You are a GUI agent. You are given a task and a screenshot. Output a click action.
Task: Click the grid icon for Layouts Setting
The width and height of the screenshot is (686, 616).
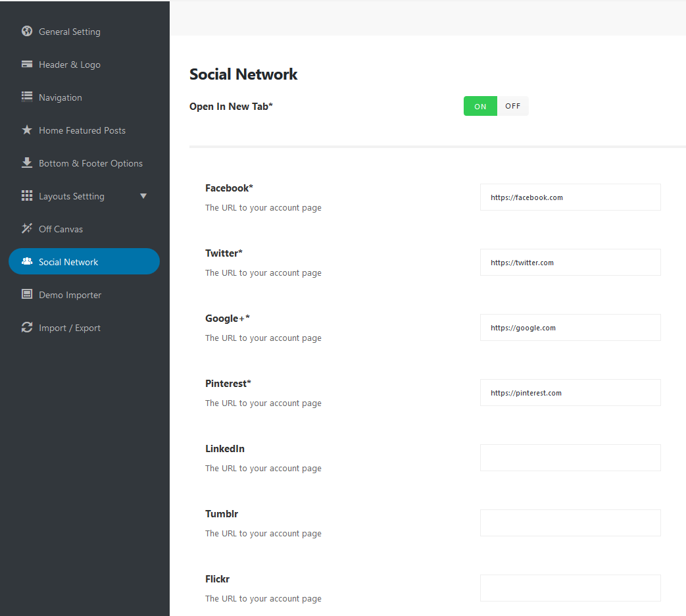coord(27,195)
